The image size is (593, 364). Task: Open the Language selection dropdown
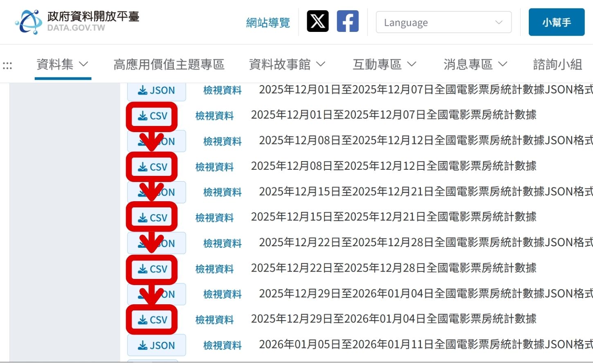click(444, 22)
